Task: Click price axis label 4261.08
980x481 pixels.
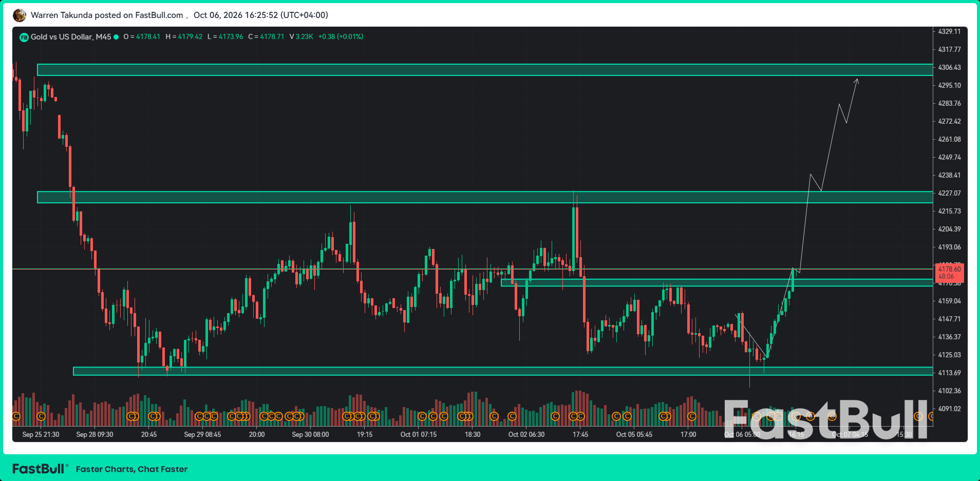Action: click(949, 140)
